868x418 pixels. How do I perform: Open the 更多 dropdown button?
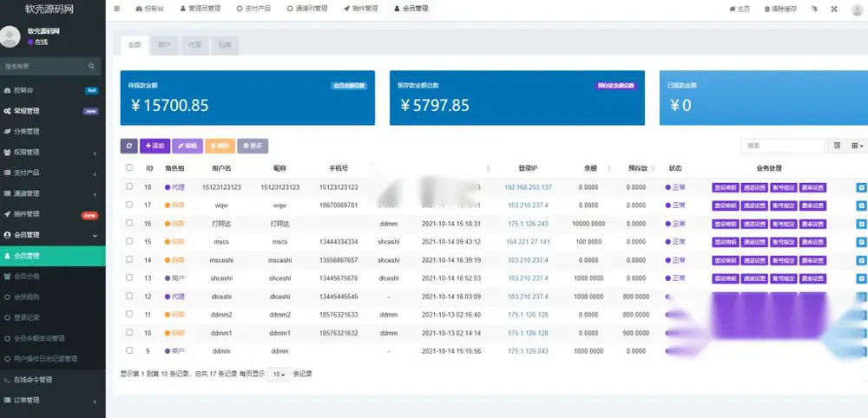click(x=253, y=146)
